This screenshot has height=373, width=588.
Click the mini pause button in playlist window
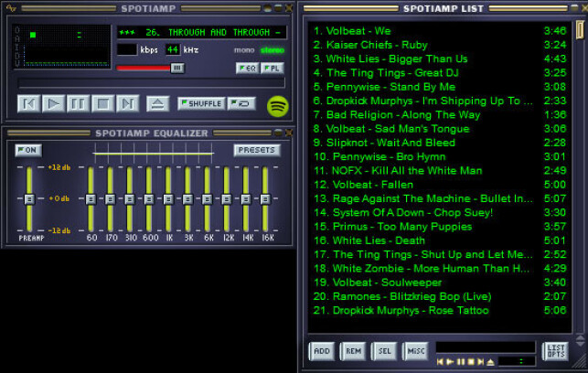[x=461, y=362]
